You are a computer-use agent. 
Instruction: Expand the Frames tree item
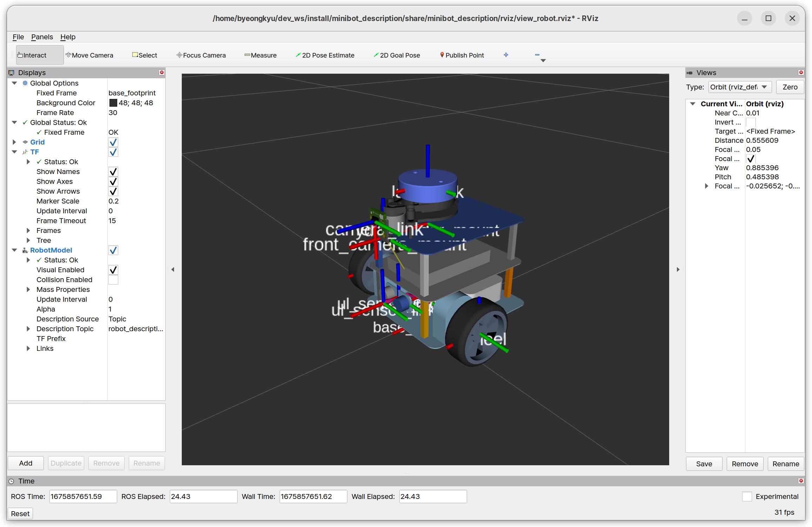(28, 231)
